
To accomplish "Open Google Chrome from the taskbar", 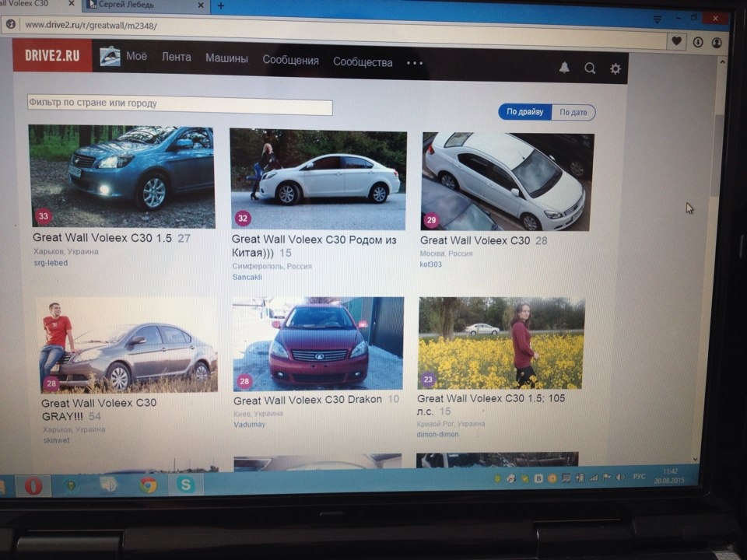I will (148, 485).
